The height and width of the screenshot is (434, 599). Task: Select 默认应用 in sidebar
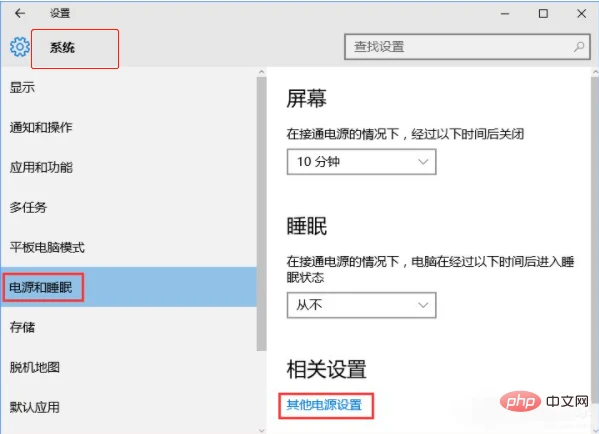(x=128, y=407)
